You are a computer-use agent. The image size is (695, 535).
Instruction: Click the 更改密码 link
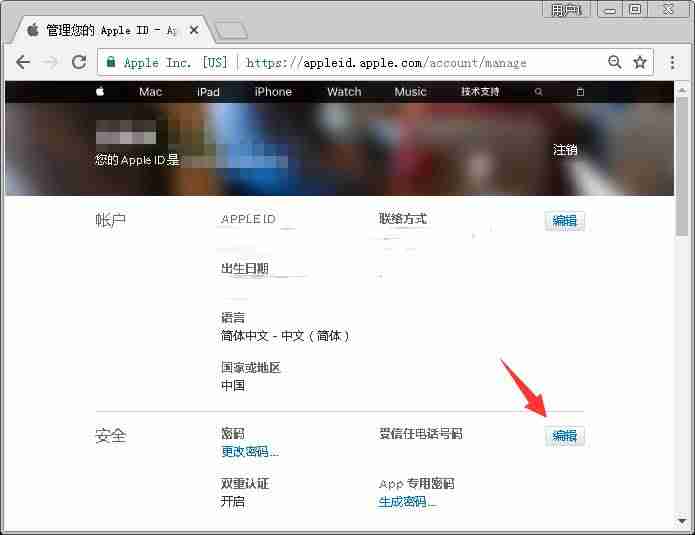coord(250,452)
